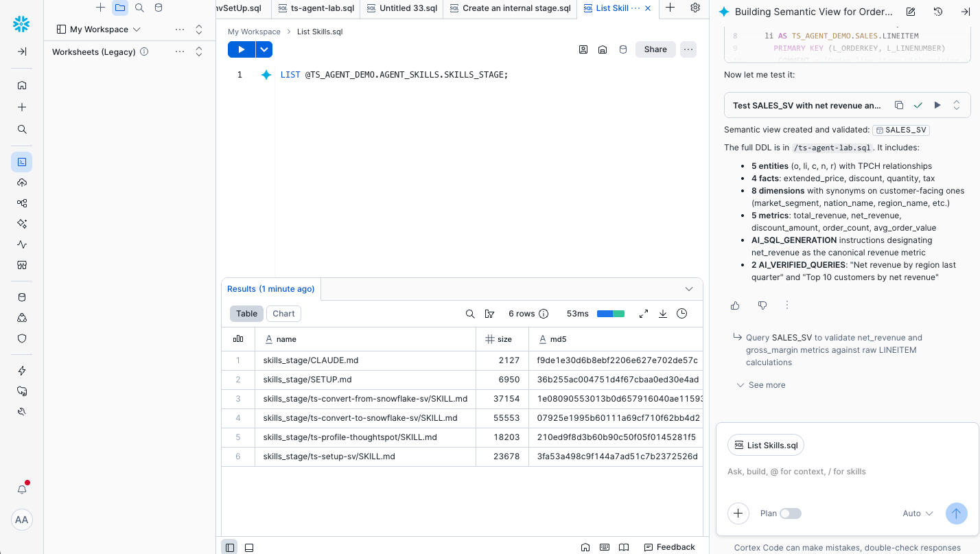Open the Catalog database icon in sidebar
Screen dimensions: 980x554
coord(22,297)
